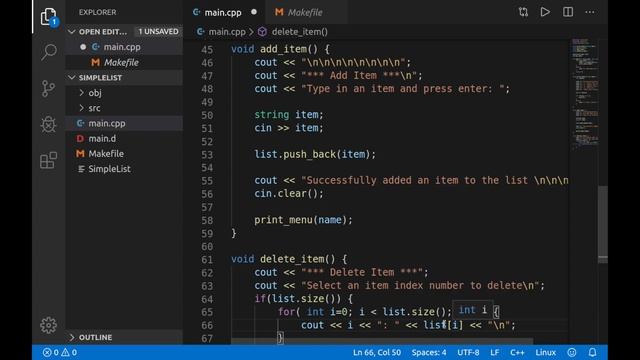The image size is (640, 360).
Task: Open the Explorer view in activity bar
Action: coord(49,17)
